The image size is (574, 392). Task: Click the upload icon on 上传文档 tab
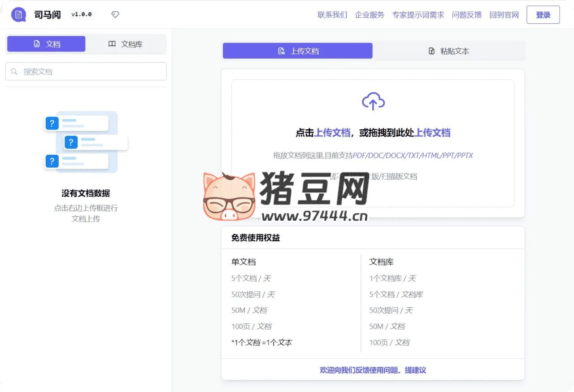[282, 51]
